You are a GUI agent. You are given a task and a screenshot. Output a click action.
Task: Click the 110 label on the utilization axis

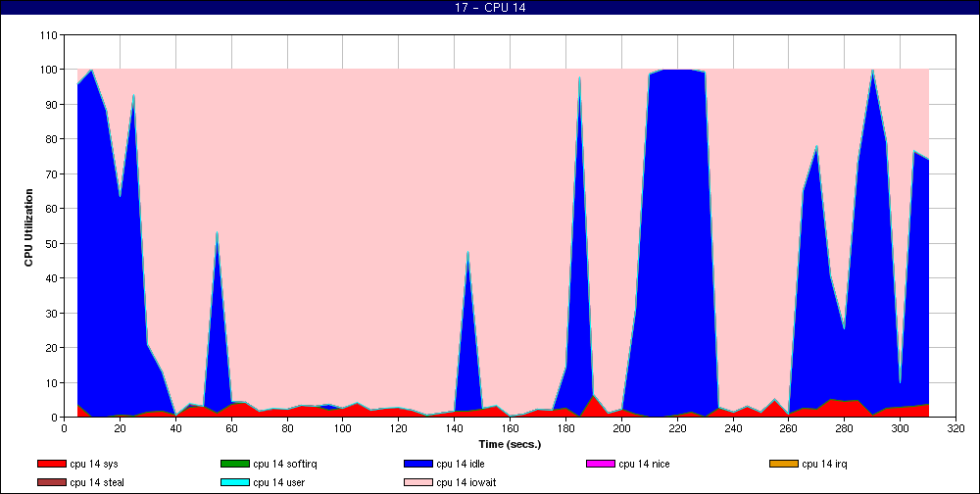(49, 35)
